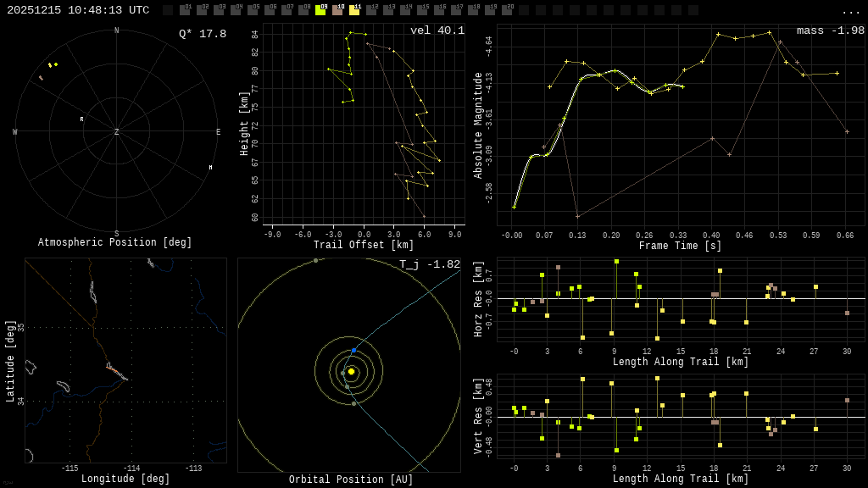868x488 pixels.
Task: Click the T_j -1.82 label
Action: pos(430,265)
